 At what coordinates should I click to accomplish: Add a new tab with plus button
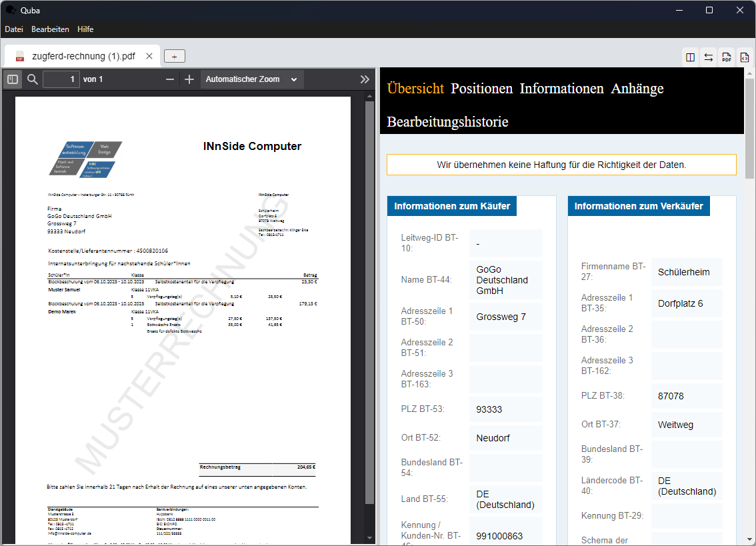[x=174, y=57]
